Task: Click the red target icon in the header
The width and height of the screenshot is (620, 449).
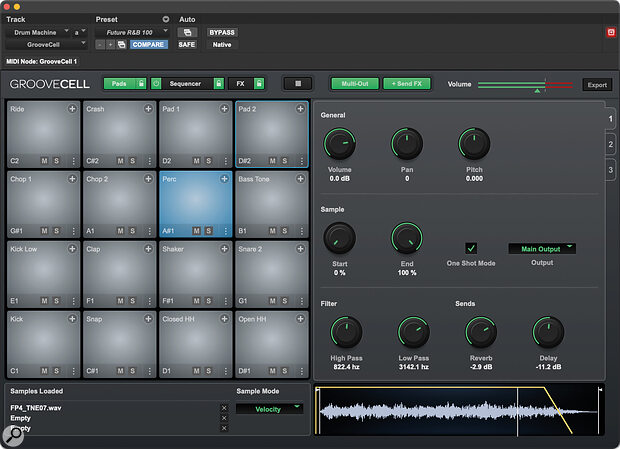Action: tap(611, 32)
